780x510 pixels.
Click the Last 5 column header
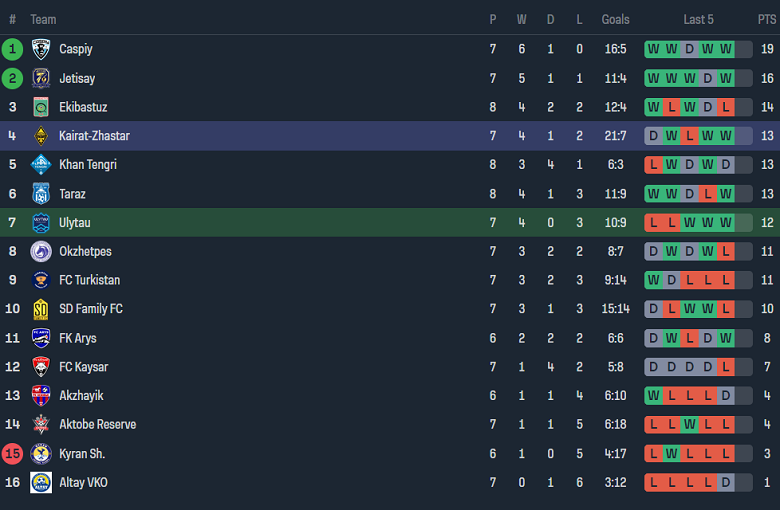698,19
